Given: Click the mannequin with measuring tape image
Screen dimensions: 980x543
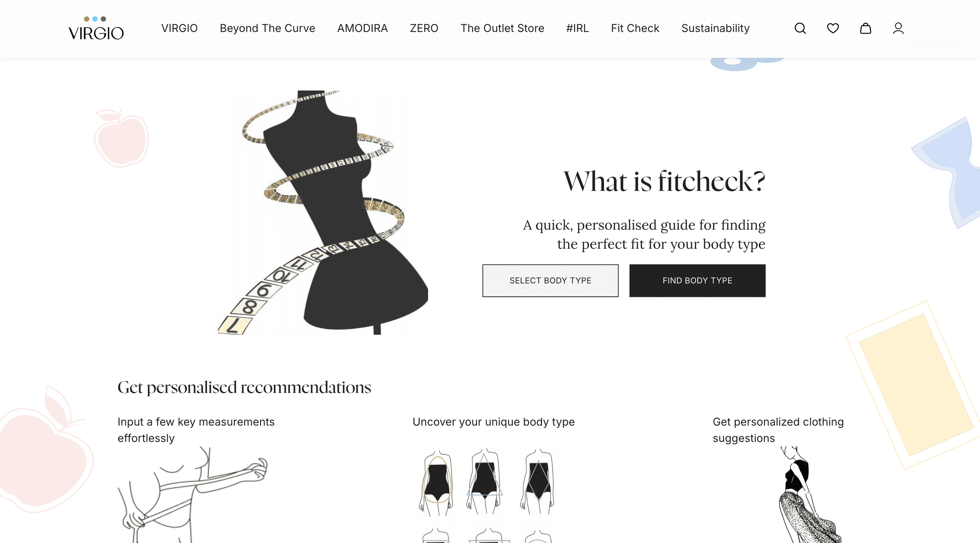Looking at the screenshot, I should pyautogui.click(x=323, y=213).
